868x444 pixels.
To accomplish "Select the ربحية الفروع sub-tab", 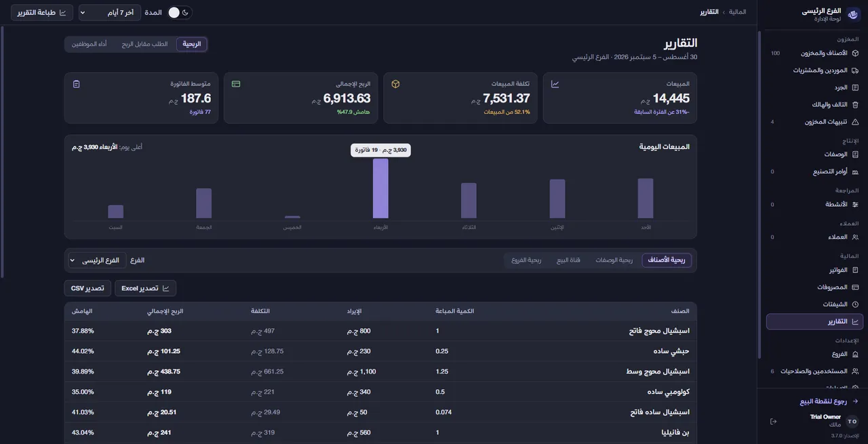I will pos(526,260).
